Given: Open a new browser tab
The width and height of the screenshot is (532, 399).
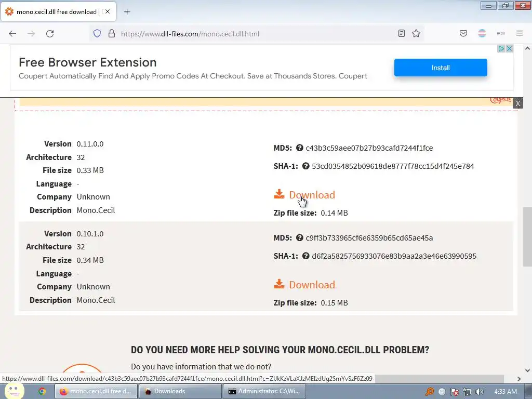Looking at the screenshot, I should pos(127,12).
